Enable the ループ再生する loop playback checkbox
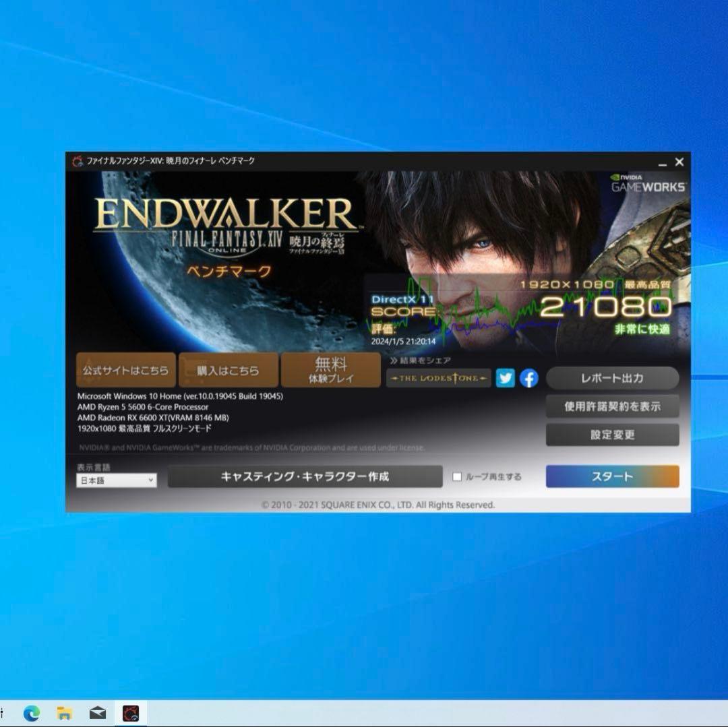728x727 pixels. click(458, 476)
